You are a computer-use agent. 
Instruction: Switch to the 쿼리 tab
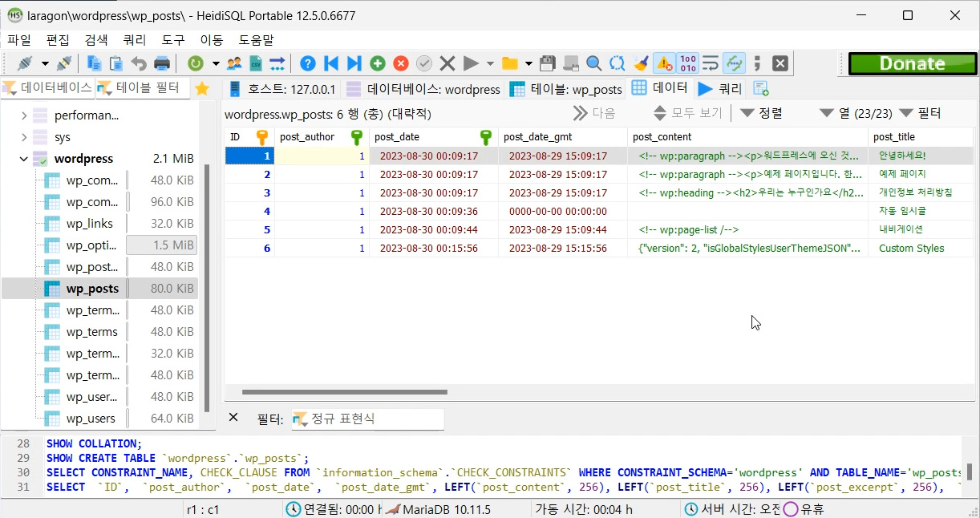(720, 89)
